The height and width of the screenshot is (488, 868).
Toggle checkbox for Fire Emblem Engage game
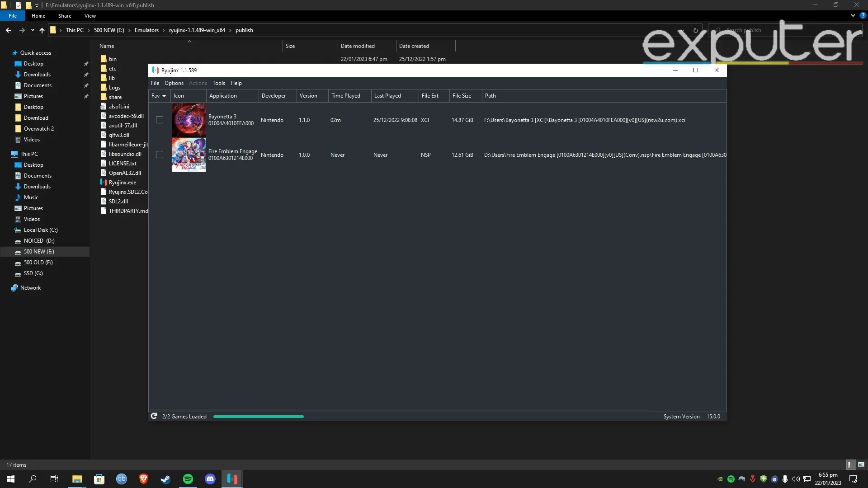(x=159, y=155)
